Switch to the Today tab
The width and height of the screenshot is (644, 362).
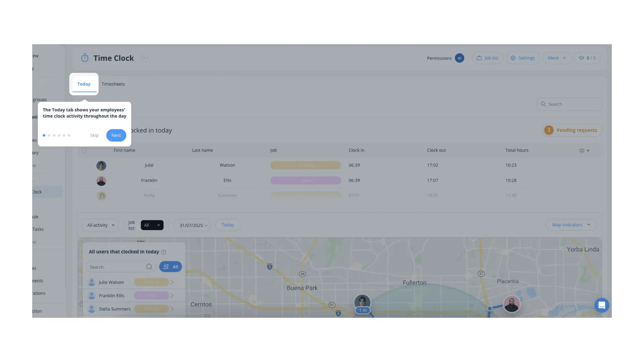(84, 84)
